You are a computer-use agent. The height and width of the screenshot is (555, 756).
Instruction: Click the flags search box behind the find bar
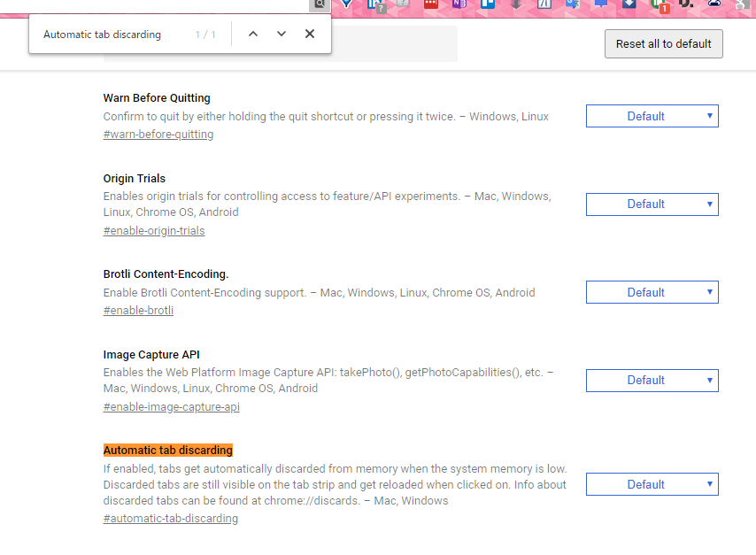[395, 43]
